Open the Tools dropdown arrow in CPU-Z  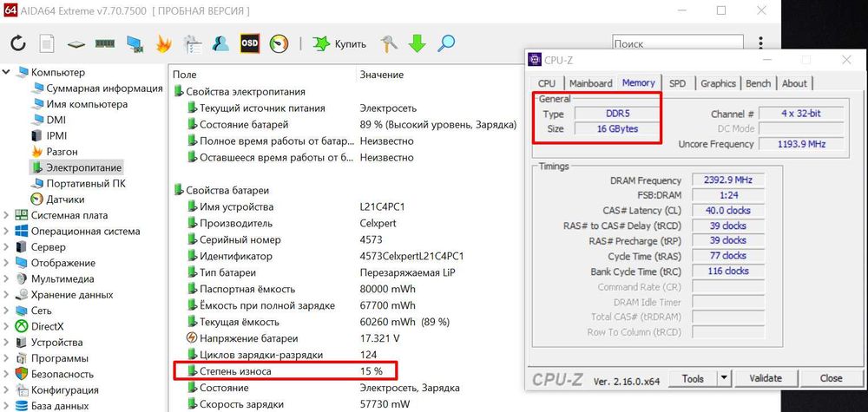tap(724, 378)
